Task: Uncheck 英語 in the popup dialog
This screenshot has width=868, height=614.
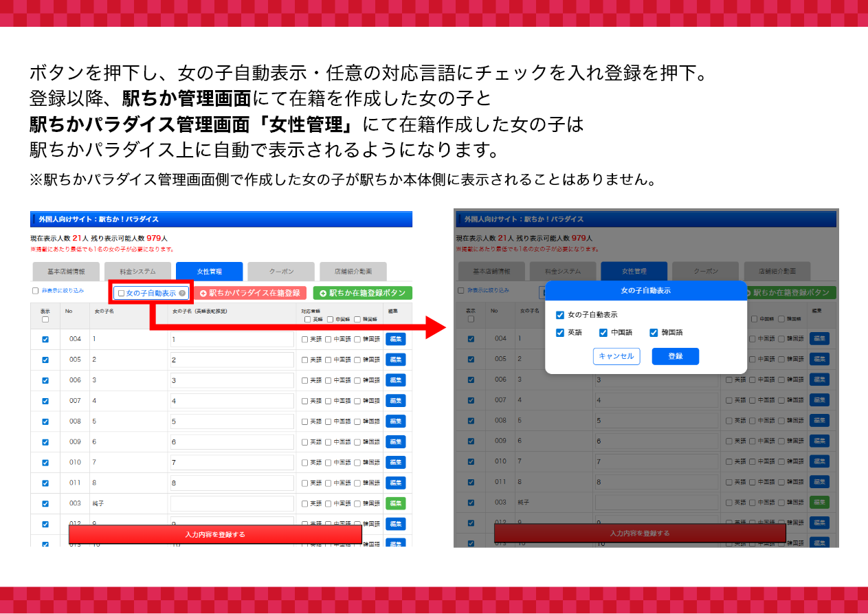Action: point(560,333)
